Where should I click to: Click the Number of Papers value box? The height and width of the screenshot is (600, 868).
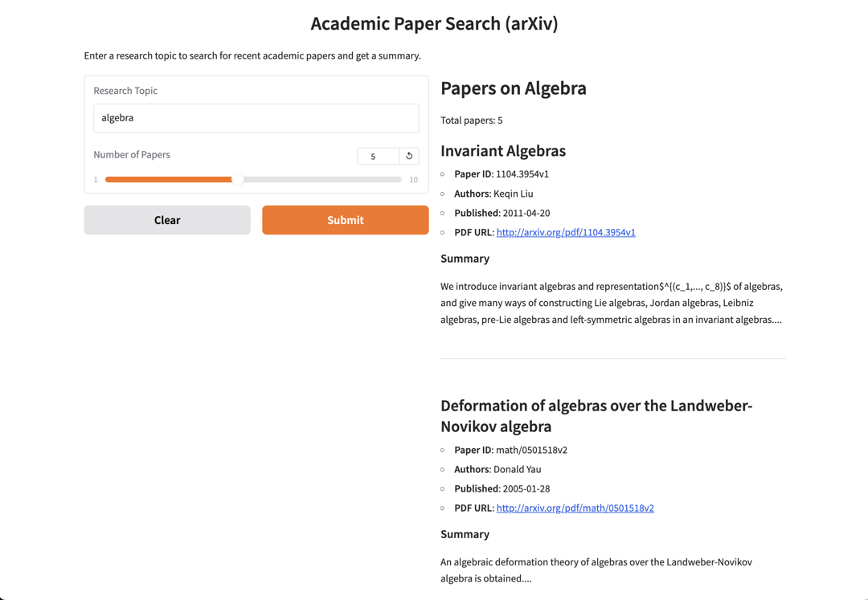pyautogui.click(x=376, y=156)
